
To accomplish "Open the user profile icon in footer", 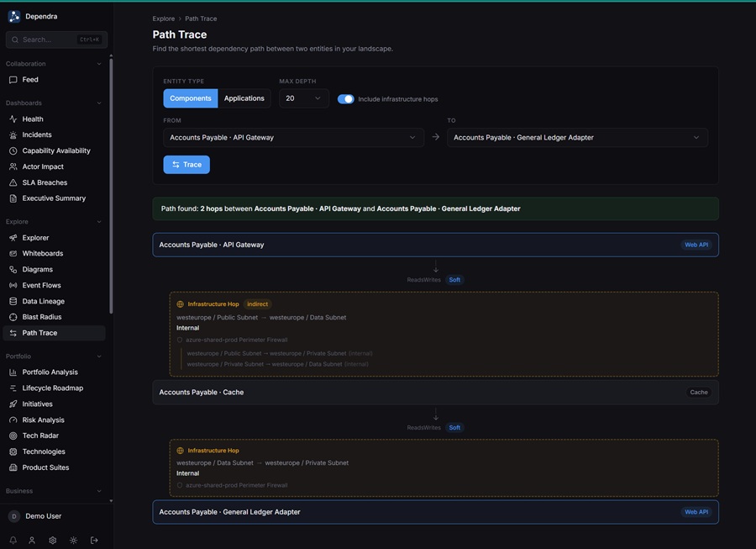I will pos(32,541).
